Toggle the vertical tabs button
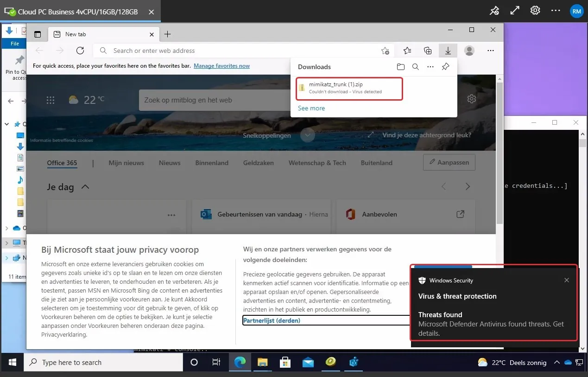The image size is (588, 377). (38, 34)
